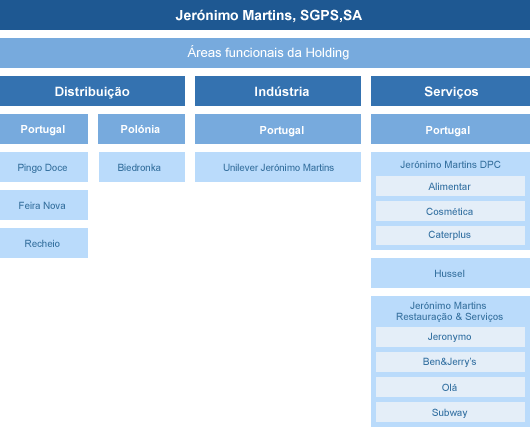Screen dimensions: 530x427
Task: Click the Jerónimo Martins DPC heading
Action: (450, 165)
